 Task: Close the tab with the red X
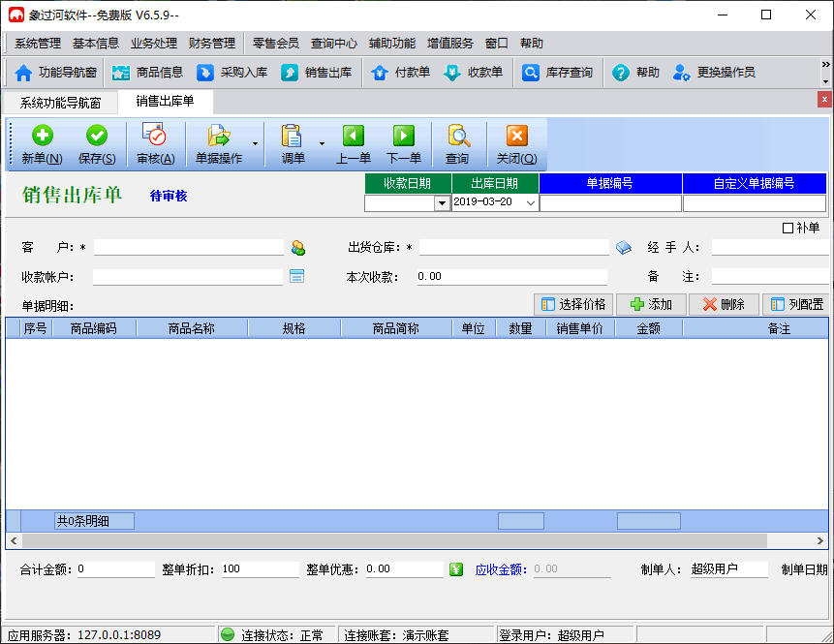tap(824, 99)
